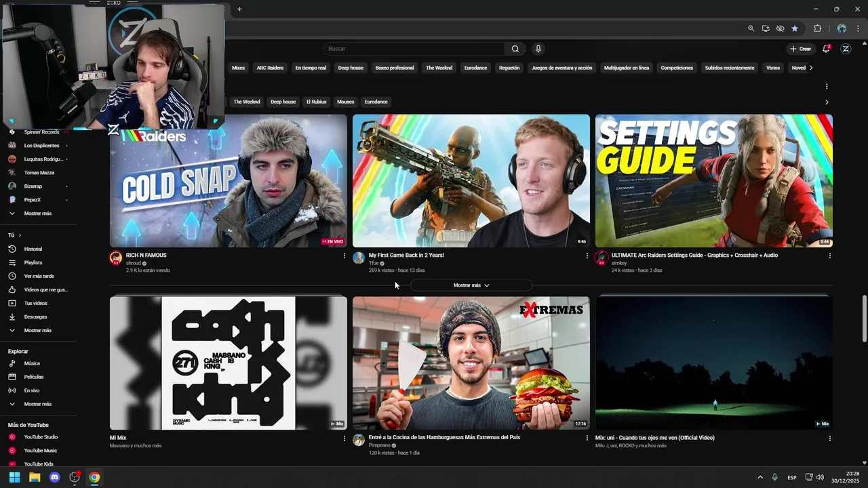Show hidden system tray icons chevron
This screenshot has height=488, width=868.
click(x=760, y=477)
